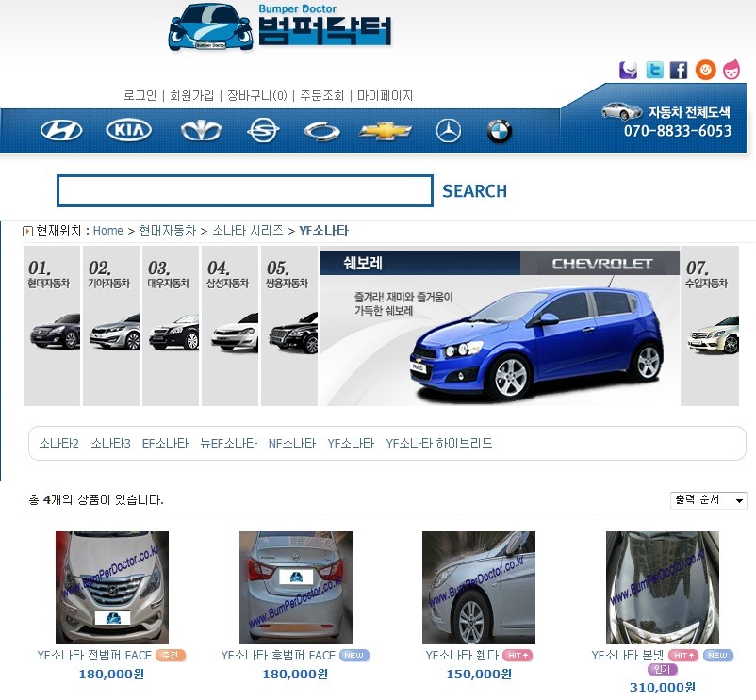The image size is (756, 700).
Task: Click the 070-8833-6053 phone number
Action: pyautogui.click(x=678, y=131)
